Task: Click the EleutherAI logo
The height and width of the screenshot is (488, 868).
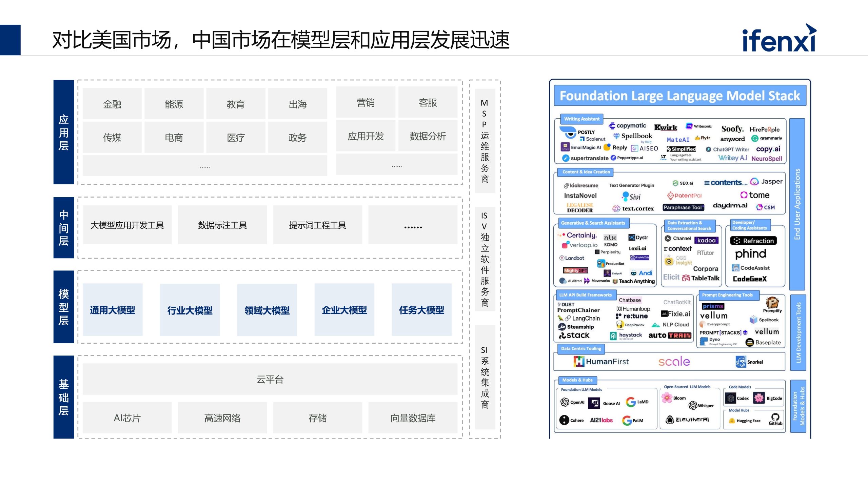Action: click(x=687, y=420)
